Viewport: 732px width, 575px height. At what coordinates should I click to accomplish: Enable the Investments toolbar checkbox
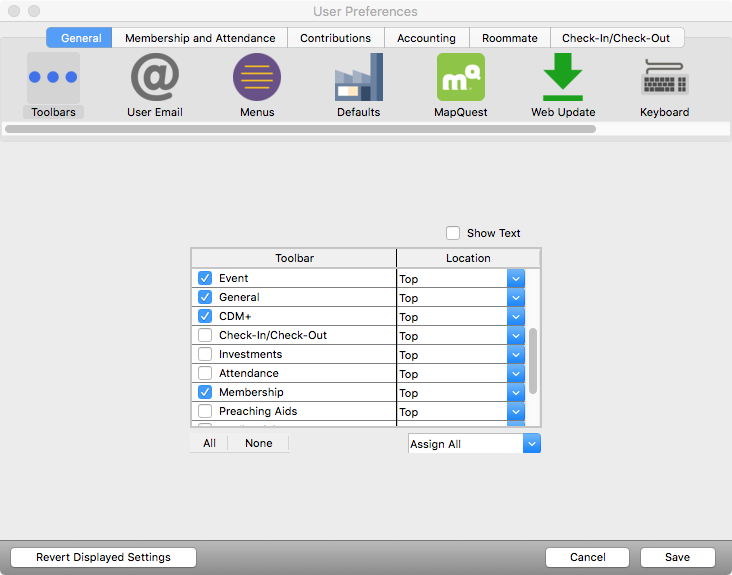205,354
